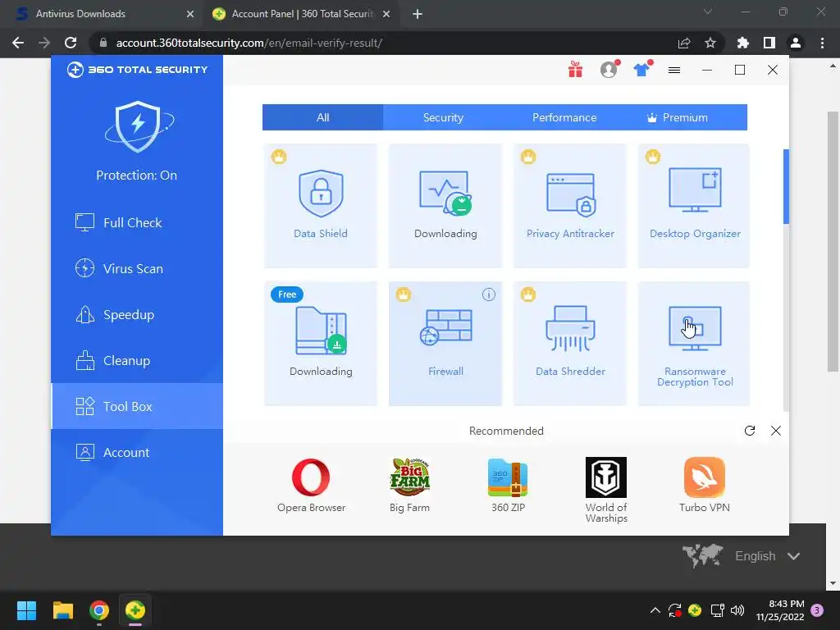Viewport: 840px width, 630px height.
Task: Share this page icon in address bar
Action: coord(684,43)
